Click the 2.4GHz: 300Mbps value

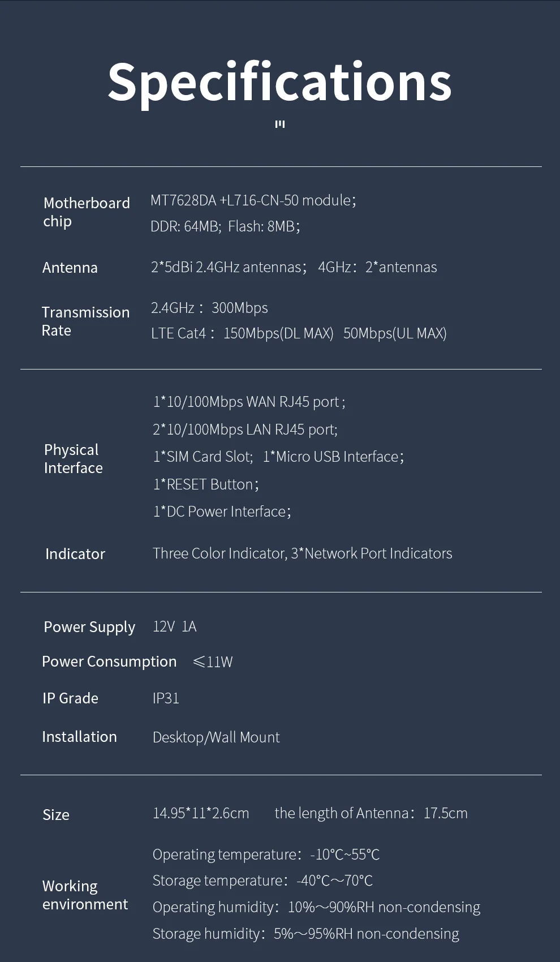click(x=209, y=308)
